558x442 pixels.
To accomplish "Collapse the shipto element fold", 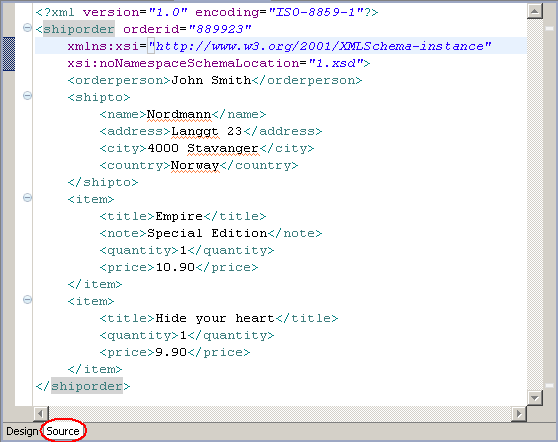I will tap(27, 95).
